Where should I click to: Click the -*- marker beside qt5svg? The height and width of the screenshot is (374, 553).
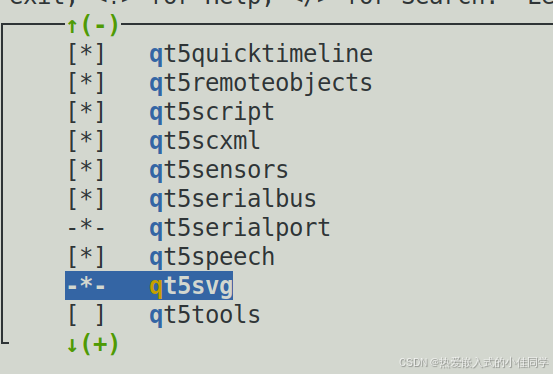click(x=86, y=284)
